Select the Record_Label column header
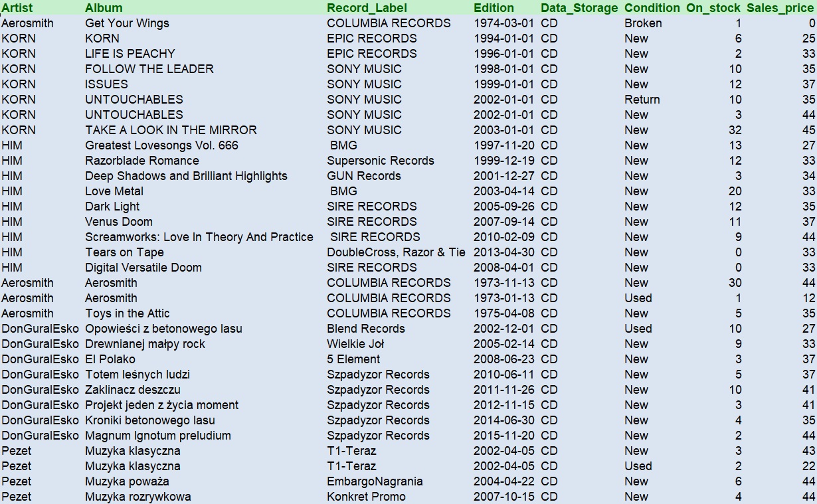 pos(367,8)
